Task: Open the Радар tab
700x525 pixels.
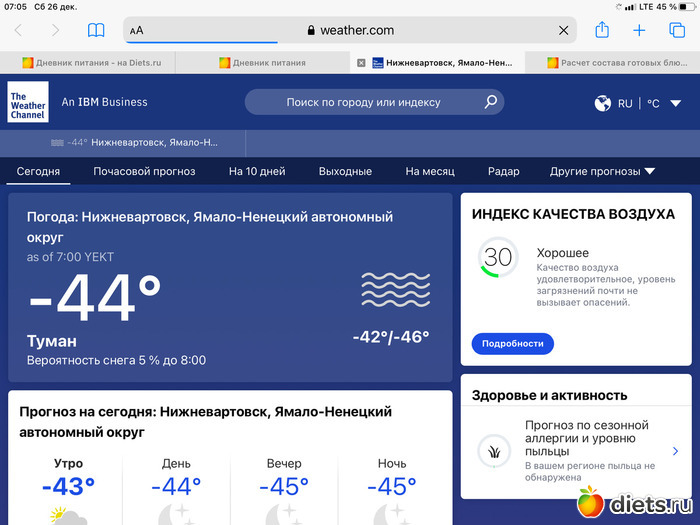Action: coord(503,171)
